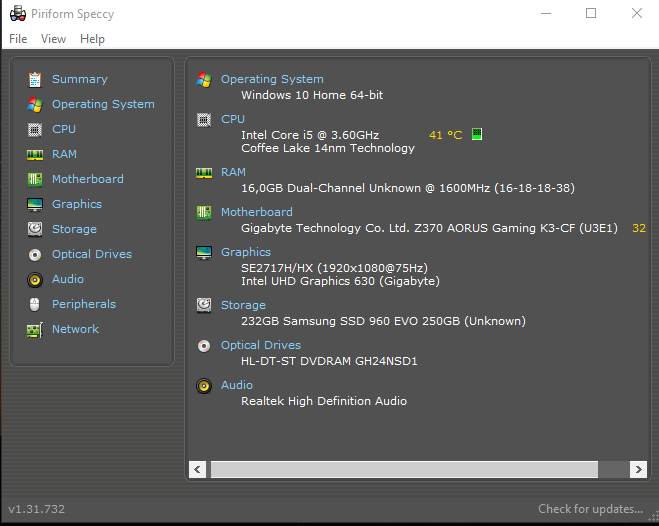Viewport: 659px width, 526px height.
Task: Click the horizontal scrollbar thumb
Action: 404,469
